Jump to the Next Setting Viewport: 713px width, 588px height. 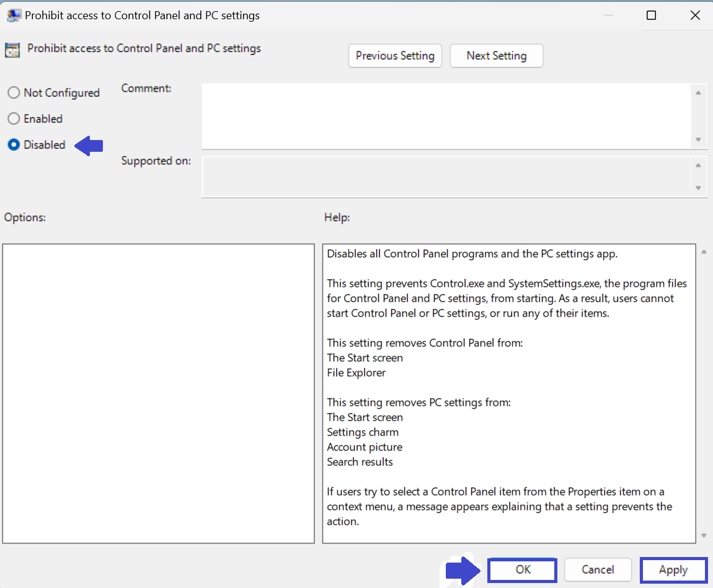click(x=496, y=56)
